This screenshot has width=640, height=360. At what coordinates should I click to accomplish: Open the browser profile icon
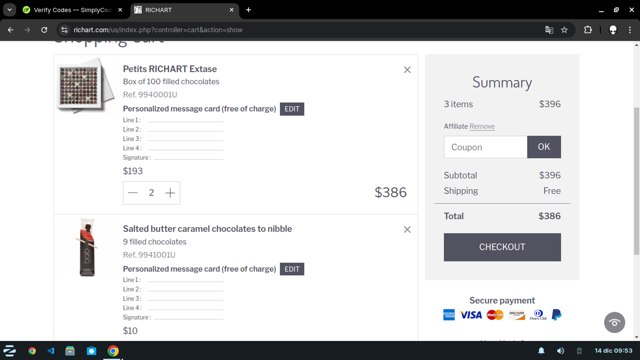coord(613,30)
